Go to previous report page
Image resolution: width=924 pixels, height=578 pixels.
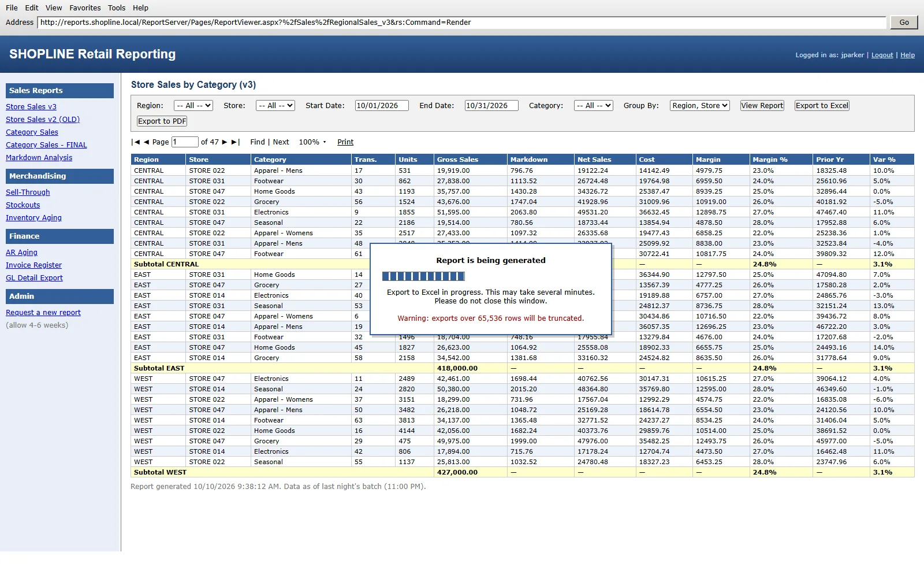coord(146,142)
